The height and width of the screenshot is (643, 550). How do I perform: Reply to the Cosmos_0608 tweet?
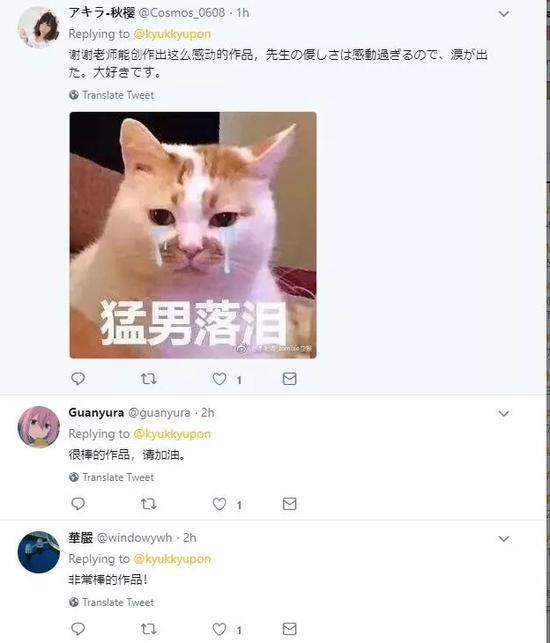(x=78, y=378)
